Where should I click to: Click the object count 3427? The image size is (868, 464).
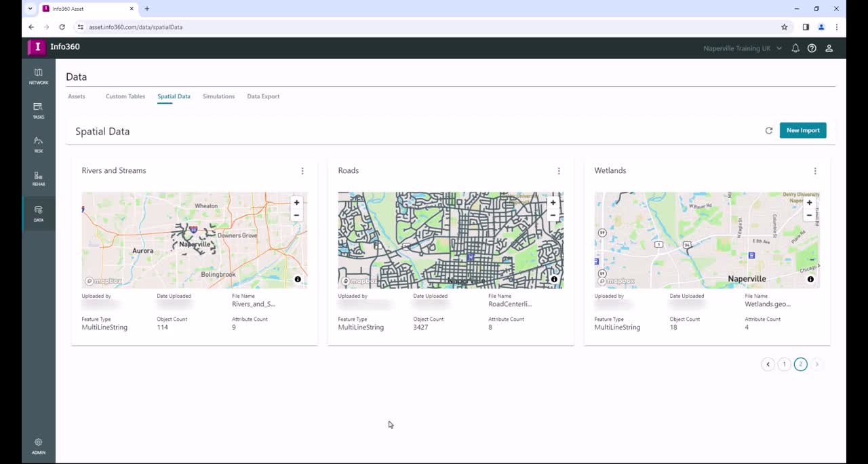coord(420,328)
